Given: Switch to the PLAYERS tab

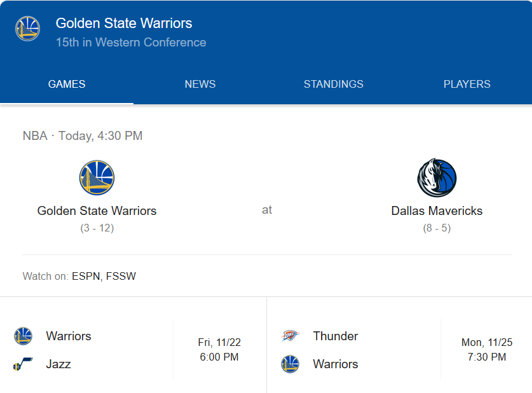Looking at the screenshot, I should 467,84.
